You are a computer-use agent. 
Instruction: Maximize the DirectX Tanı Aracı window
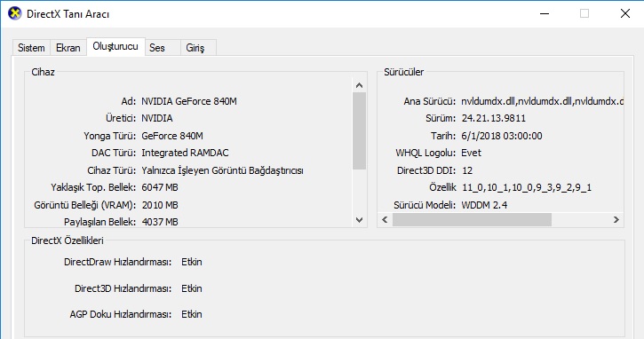(584, 13)
